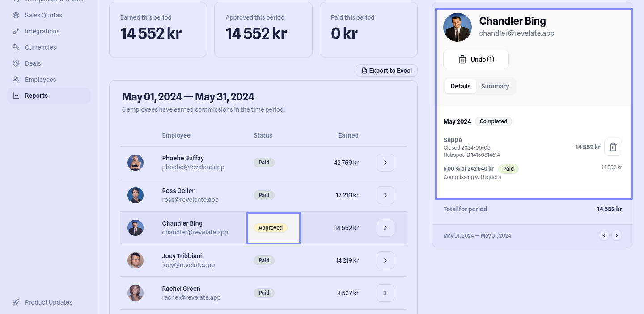This screenshot has width=644, height=314.
Task: Switch to the Summary tab
Action: click(x=495, y=86)
